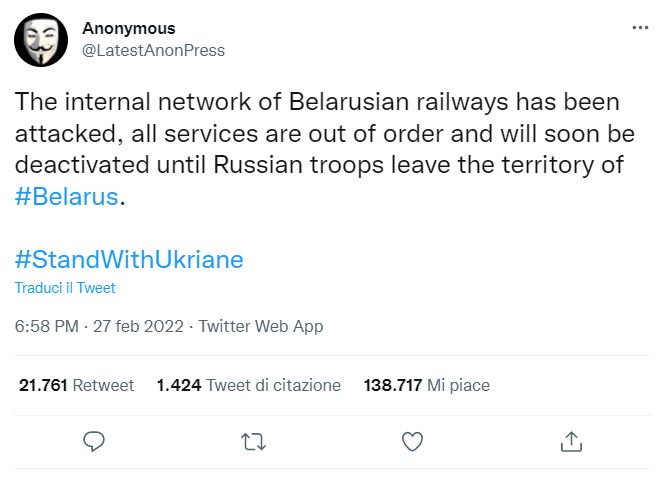The width and height of the screenshot is (660, 481).
Task: Open the share tweet icon
Action: [571, 440]
